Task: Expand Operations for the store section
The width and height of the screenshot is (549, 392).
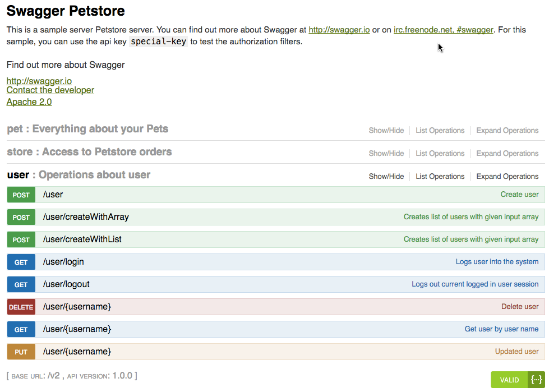Action: pyautogui.click(x=507, y=153)
